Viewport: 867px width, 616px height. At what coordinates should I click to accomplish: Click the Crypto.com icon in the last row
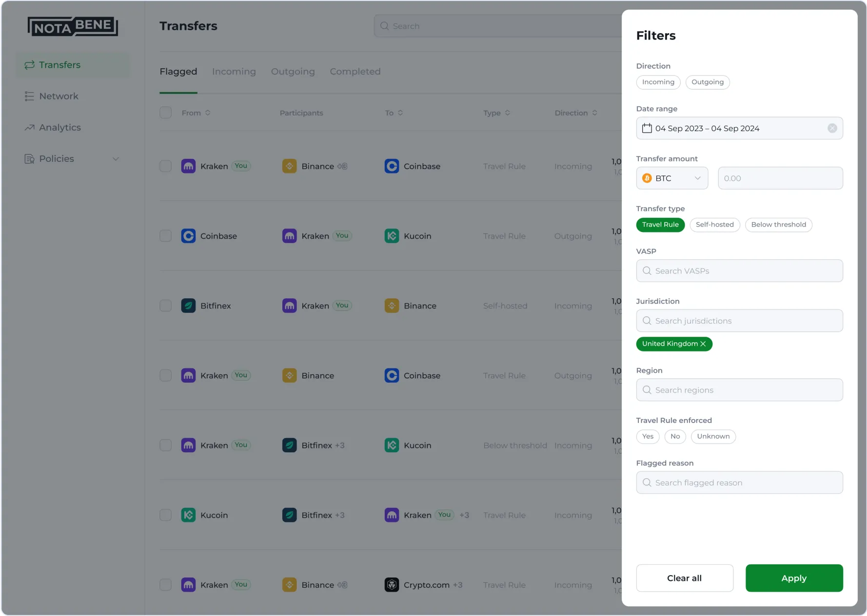392,585
